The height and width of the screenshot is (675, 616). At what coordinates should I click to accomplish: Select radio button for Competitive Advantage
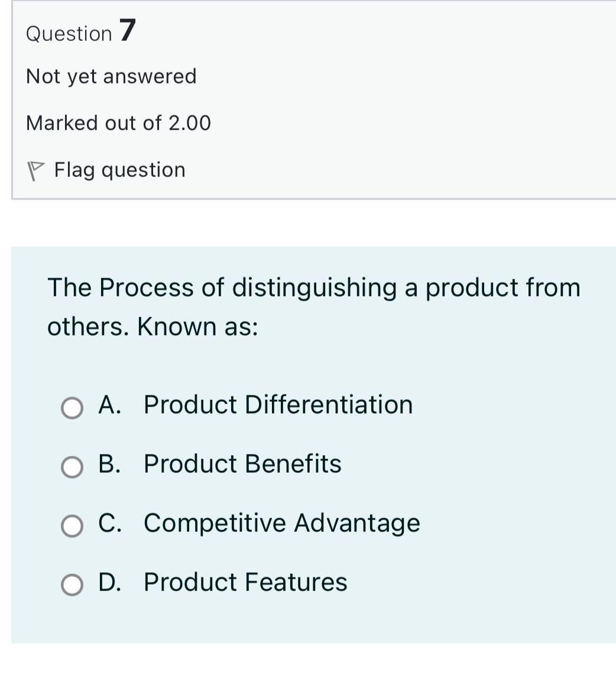pos(72,525)
